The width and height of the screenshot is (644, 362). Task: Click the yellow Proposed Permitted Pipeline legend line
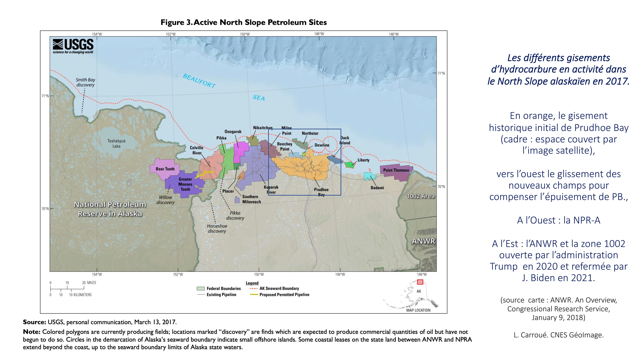coord(254,295)
